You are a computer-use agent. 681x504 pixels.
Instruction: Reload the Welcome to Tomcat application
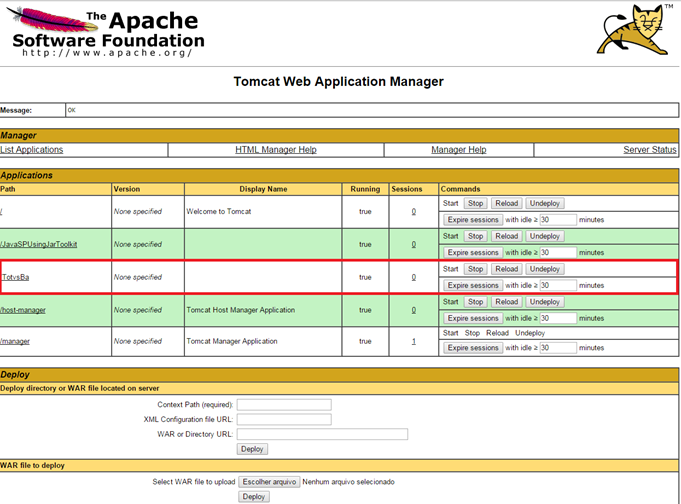click(507, 203)
